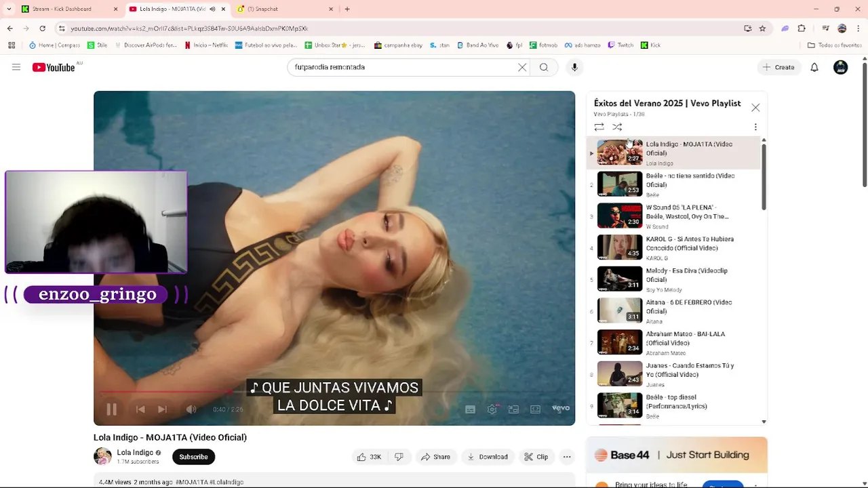Screen dimensions: 868x488
Task: Open more actions ellipsis under video
Action: [567, 457]
